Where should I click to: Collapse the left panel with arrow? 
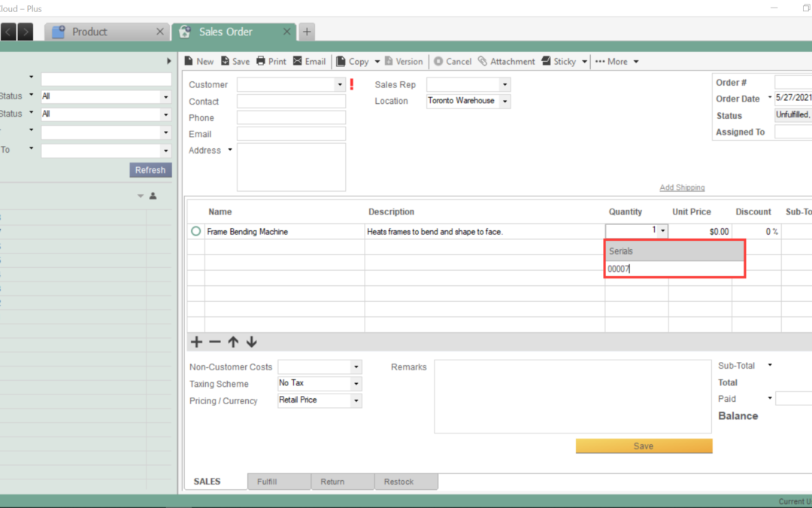click(168, 61)
